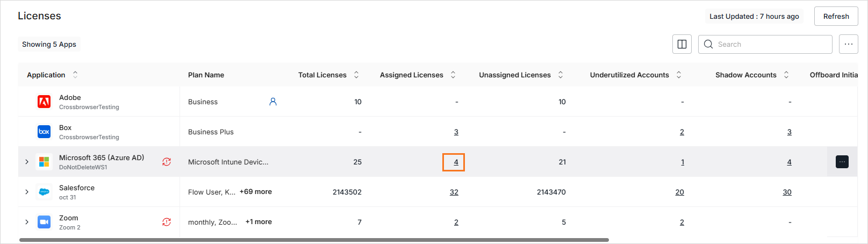Click sync warning icon beside Zoom
This screenshot has width=868, height=244.
167,222
